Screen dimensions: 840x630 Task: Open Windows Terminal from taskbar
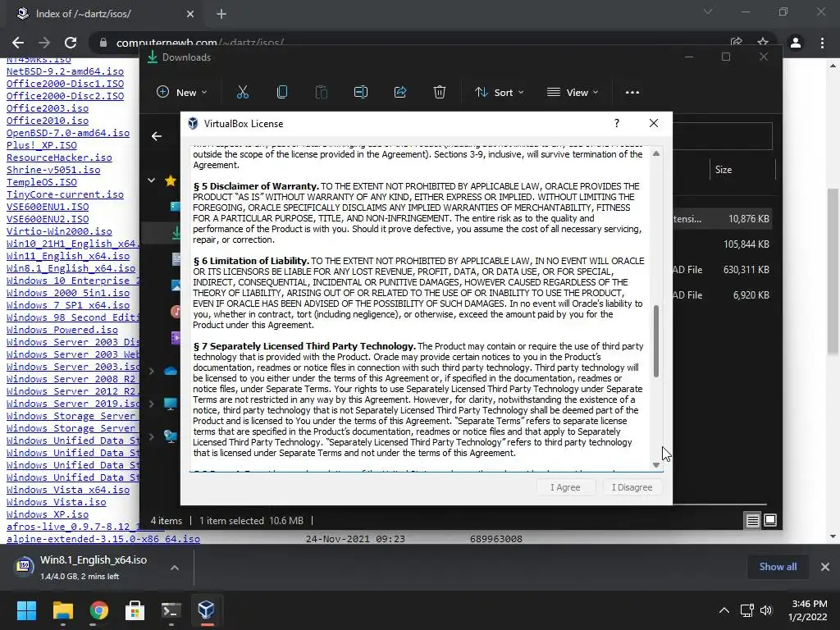pyautogui.click(x=171, y=610)
